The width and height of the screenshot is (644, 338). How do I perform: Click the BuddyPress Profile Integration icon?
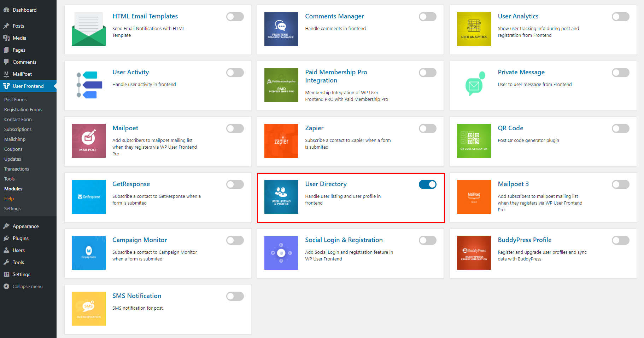pyautogui.click(x=474, y=253)
